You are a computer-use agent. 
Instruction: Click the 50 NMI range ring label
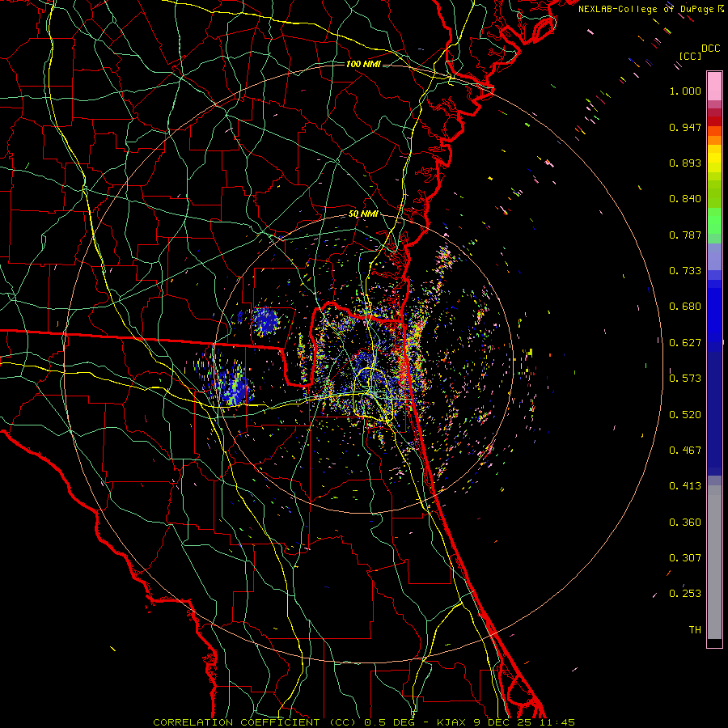(363, 214)
